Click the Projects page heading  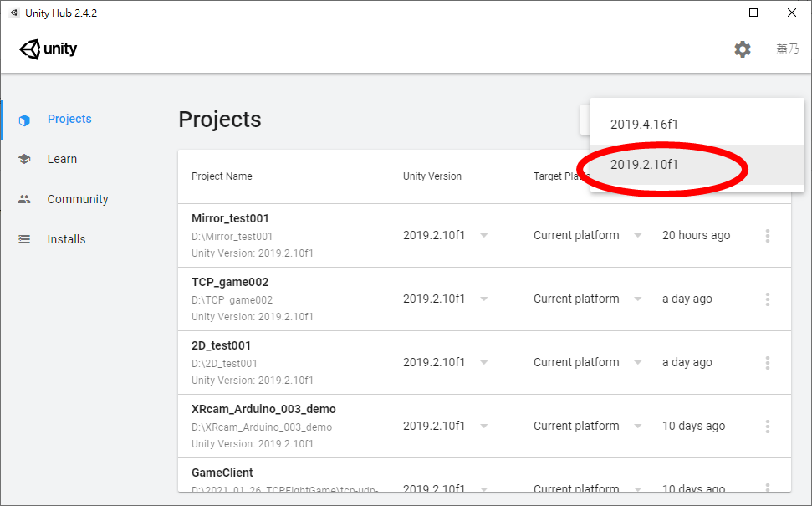point(220,120)
